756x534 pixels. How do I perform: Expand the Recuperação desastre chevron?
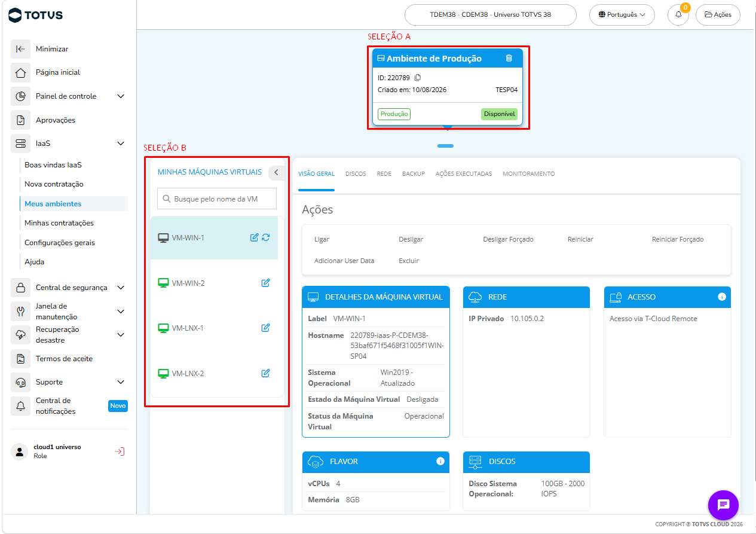click(x=121, y=335)
